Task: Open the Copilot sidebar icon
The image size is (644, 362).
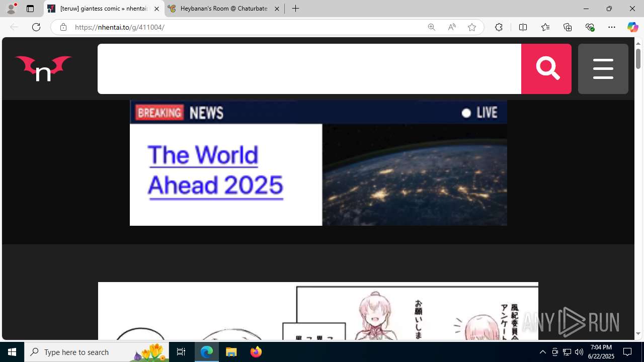Action: 632,27
